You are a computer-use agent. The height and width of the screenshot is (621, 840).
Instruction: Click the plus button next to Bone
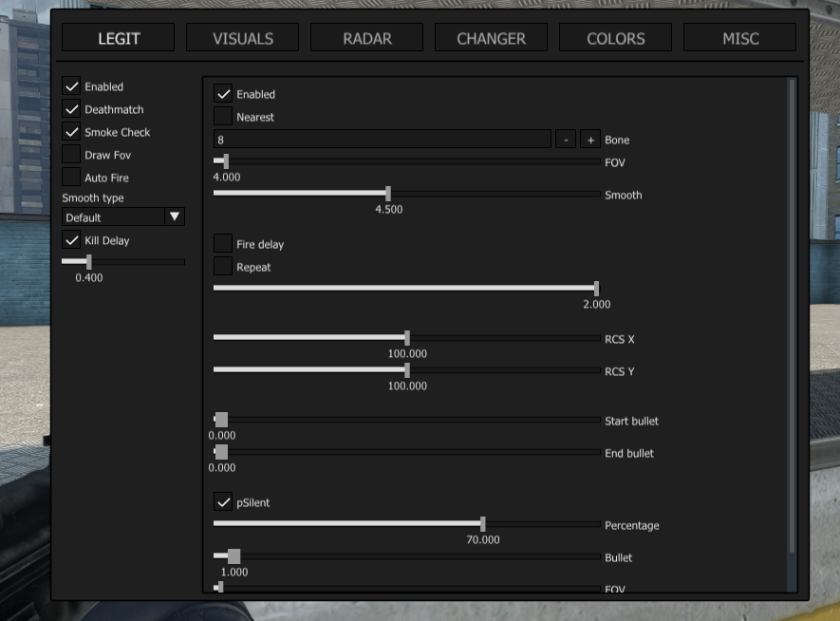[x=588, y=139]
